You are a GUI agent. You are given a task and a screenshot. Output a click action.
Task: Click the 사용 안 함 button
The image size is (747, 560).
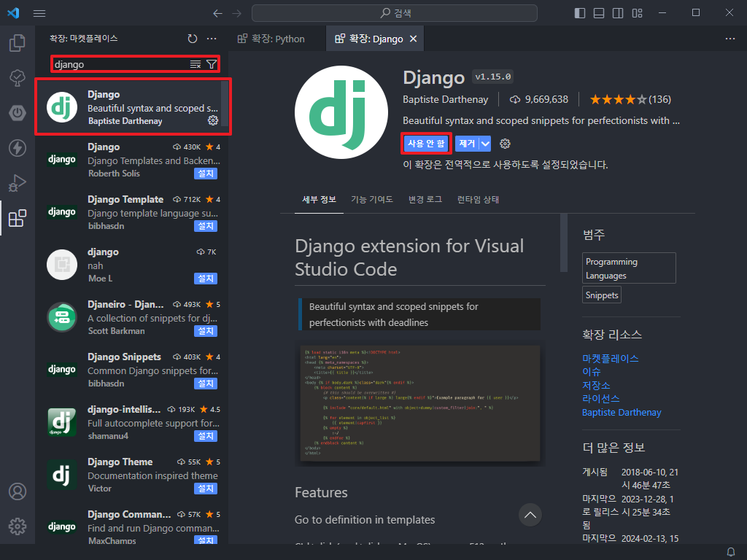click(426, 144)
